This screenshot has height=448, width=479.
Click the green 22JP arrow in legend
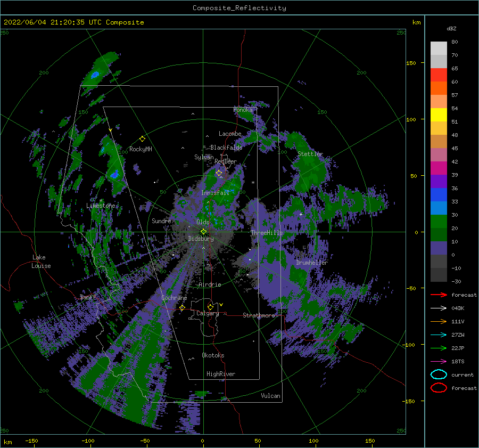439,348
